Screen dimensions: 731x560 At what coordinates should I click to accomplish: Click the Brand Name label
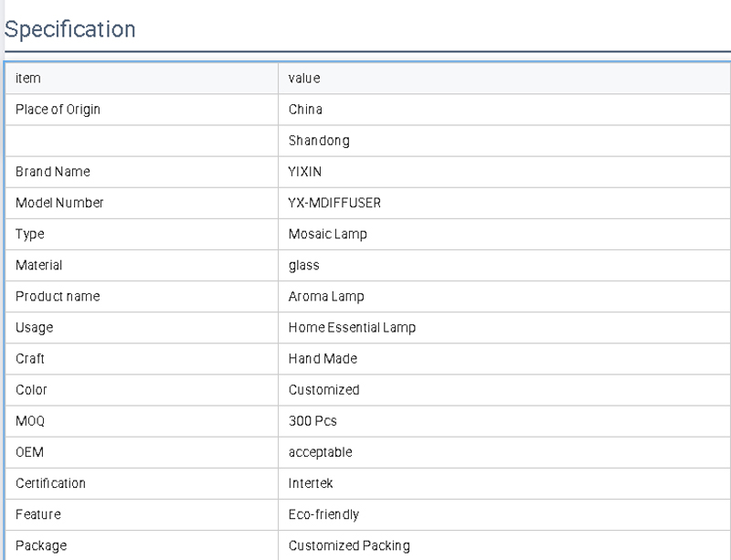(x=53, y=172)
